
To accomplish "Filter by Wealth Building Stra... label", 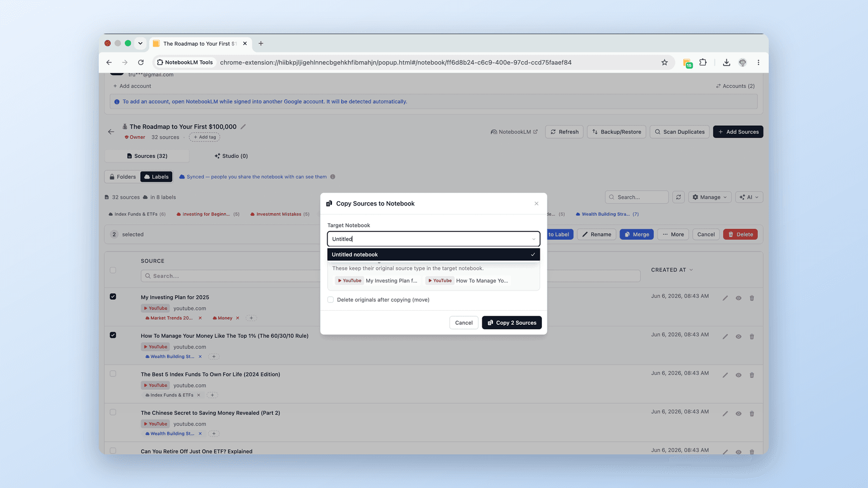I will [607, 214].
